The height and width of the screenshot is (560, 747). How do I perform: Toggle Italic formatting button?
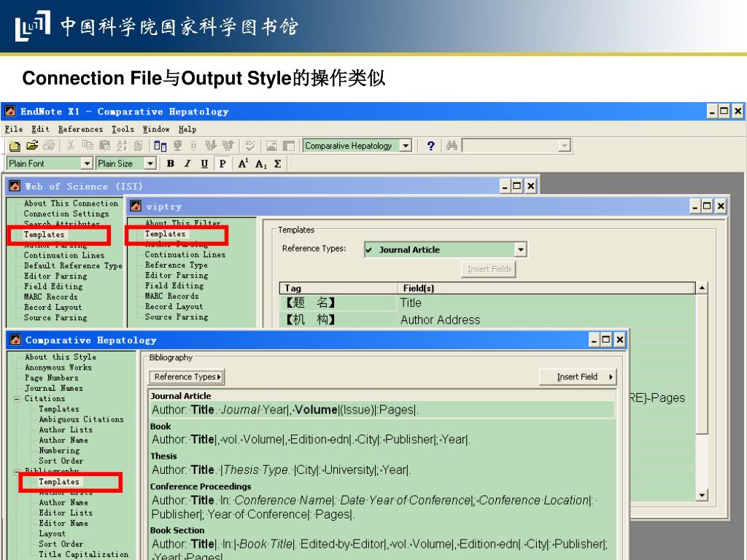187,164
